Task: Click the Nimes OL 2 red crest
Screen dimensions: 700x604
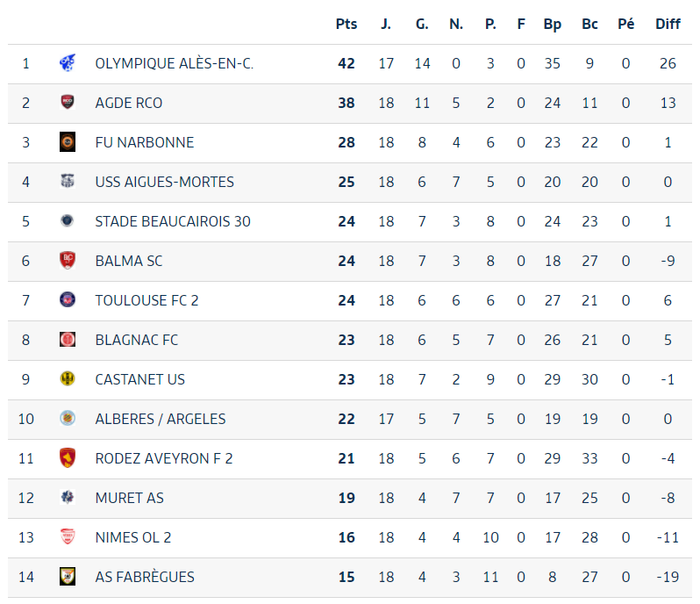Action: point(68,536)
